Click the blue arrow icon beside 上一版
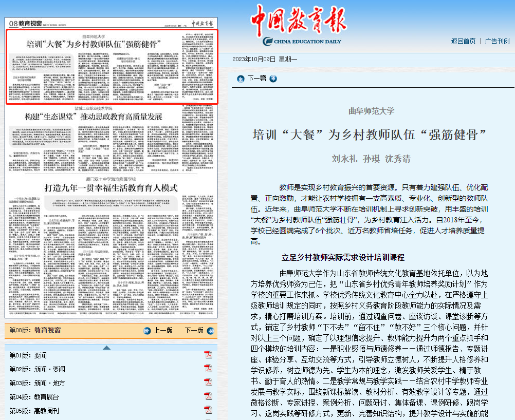 click(148, 331)
